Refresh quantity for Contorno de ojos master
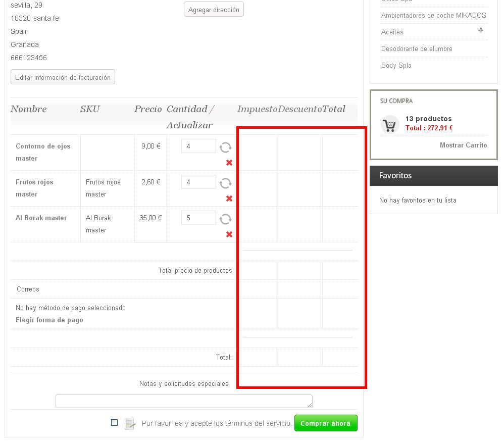This screenshot has height=447, width=504. click(225, 147)
